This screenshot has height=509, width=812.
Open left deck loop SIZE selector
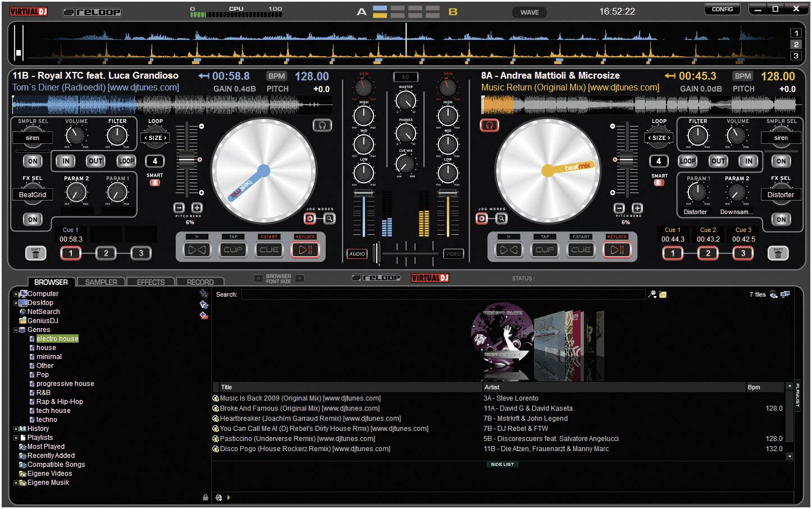(x=156, y=138)
